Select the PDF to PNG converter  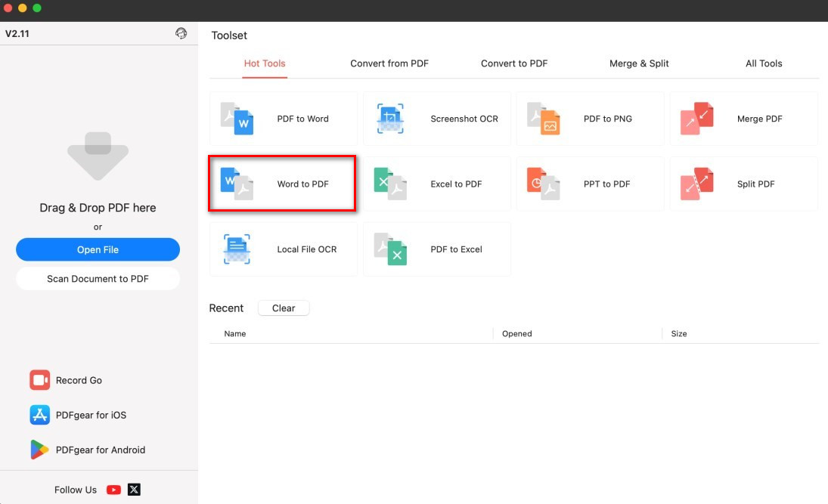tap(590, 119)
